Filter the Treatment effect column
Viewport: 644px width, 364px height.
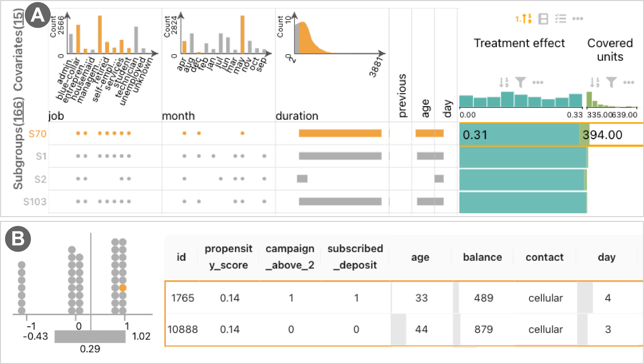(521, 82)
